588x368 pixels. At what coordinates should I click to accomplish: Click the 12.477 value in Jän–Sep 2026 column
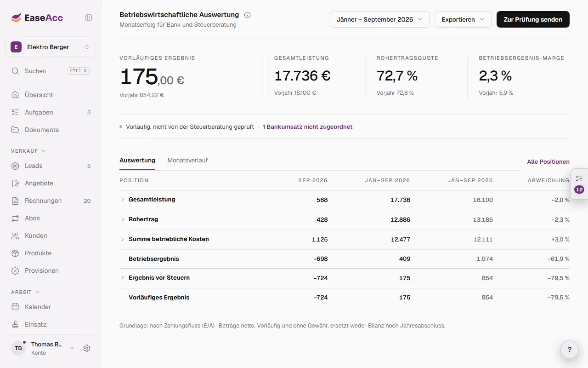click(x=400, y=239)
